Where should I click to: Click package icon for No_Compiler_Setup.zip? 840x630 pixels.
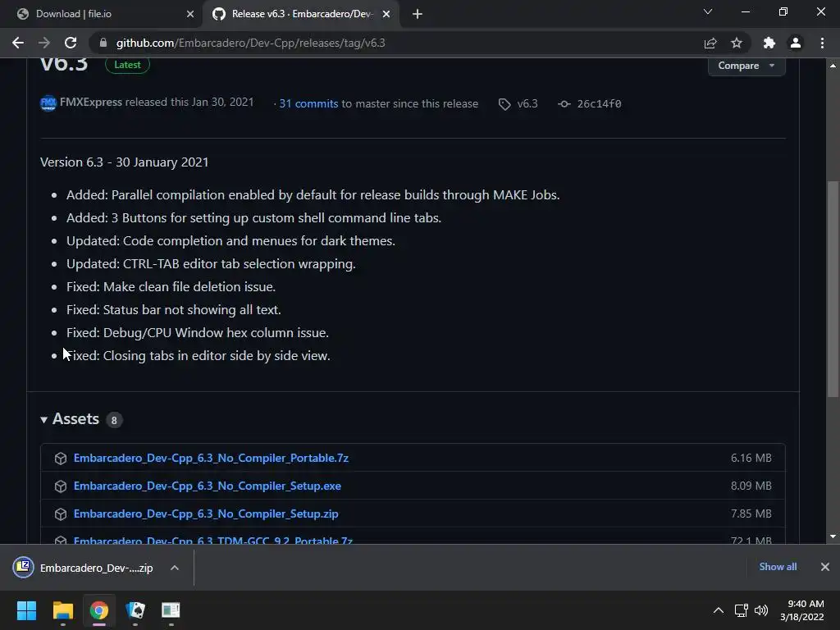pos(61,514)
